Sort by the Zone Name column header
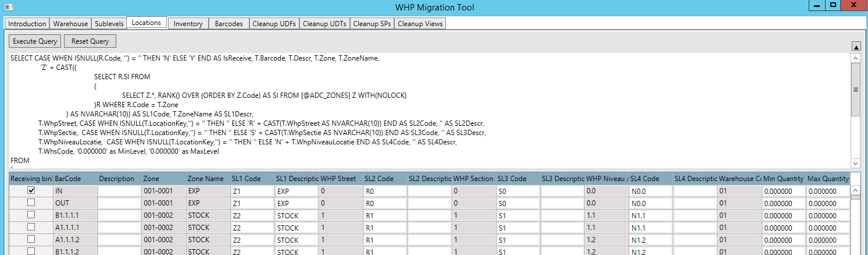The image size is (868, 255). (207, 179)
